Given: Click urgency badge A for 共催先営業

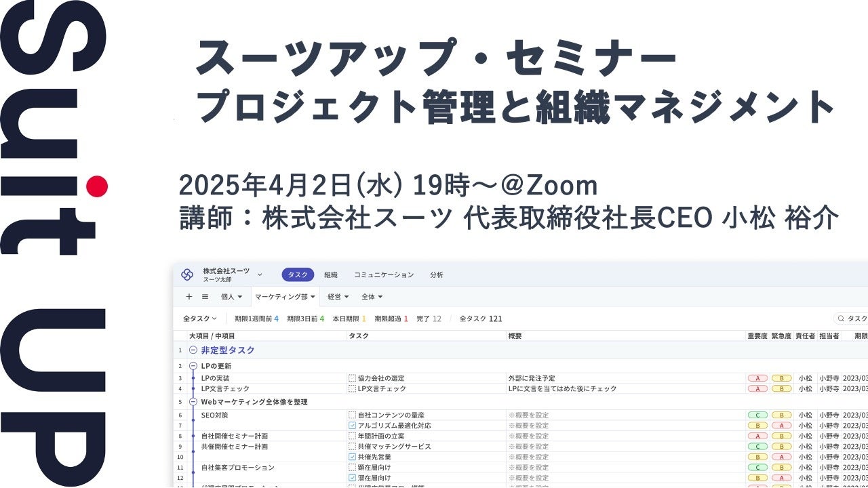Looking at the screenshot, I should [x=781, y=457].
